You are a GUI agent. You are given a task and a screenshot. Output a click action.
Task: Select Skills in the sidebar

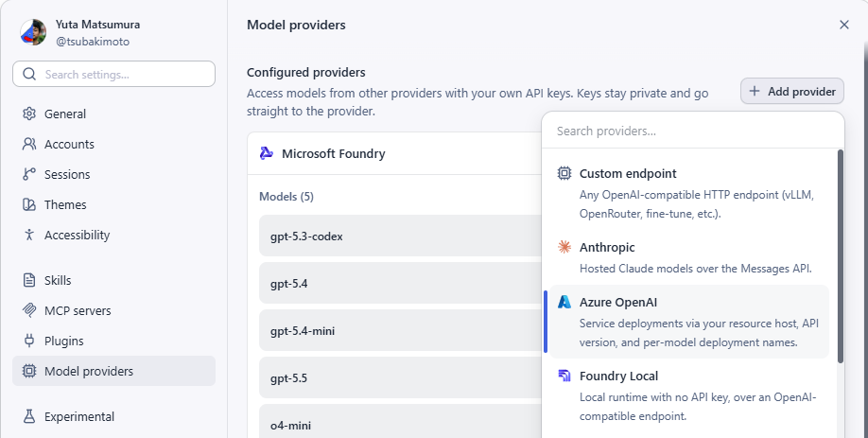113,280
